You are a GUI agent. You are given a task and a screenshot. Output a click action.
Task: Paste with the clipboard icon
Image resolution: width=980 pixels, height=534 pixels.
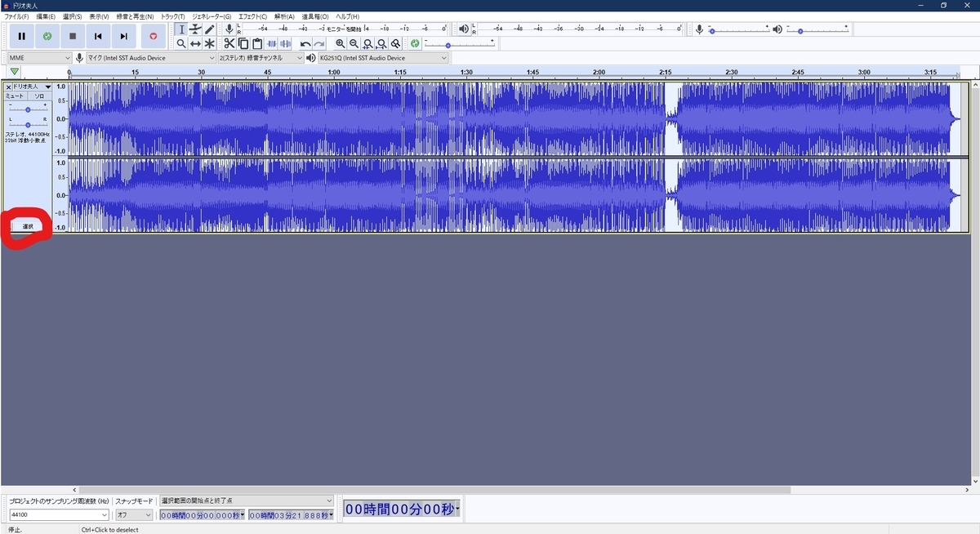click(x=257, y=43)
